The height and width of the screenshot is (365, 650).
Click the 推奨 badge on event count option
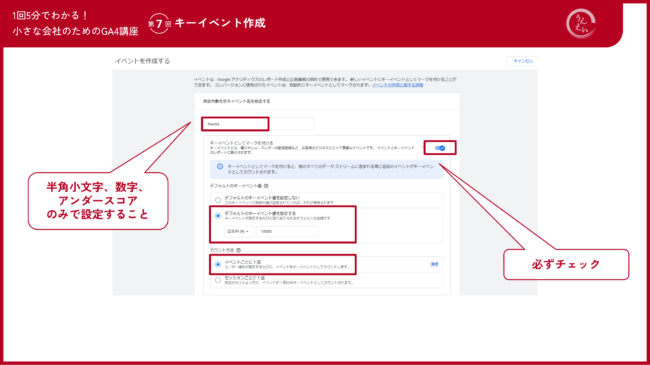(x=434, y=264)
